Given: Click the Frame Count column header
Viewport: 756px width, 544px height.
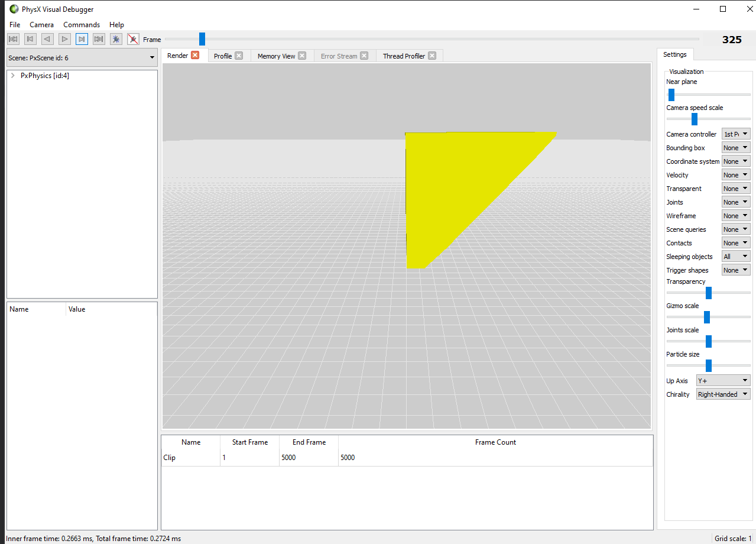Looking at the screenshot, I should 495,442.
